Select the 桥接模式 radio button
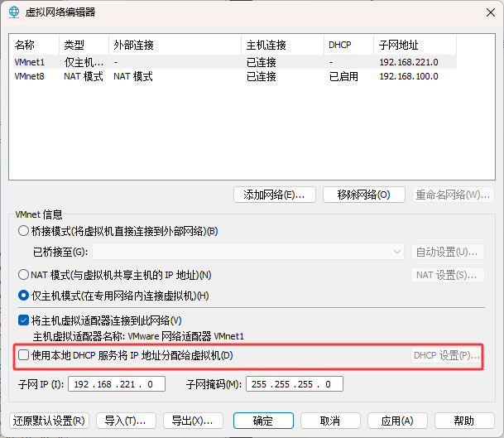Image resolution: width=504 pixels, height=438 pixels. tap(23, 231)
